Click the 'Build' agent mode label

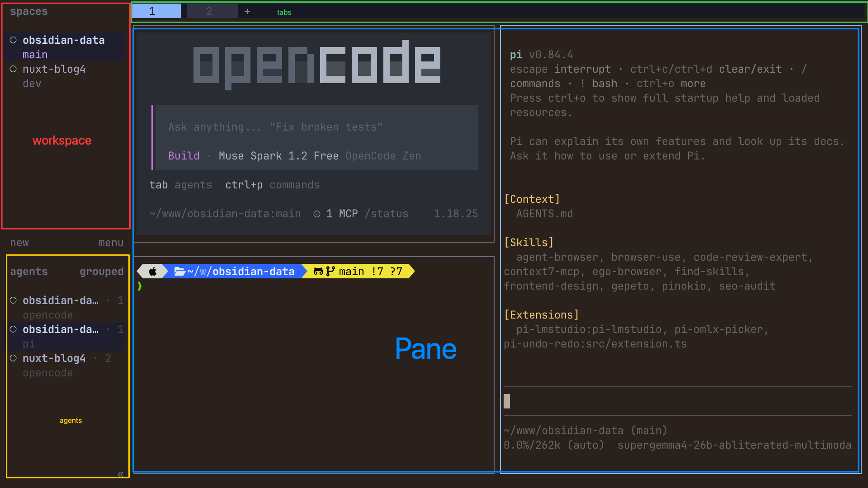pyautogui.click(x=184, y=156)
